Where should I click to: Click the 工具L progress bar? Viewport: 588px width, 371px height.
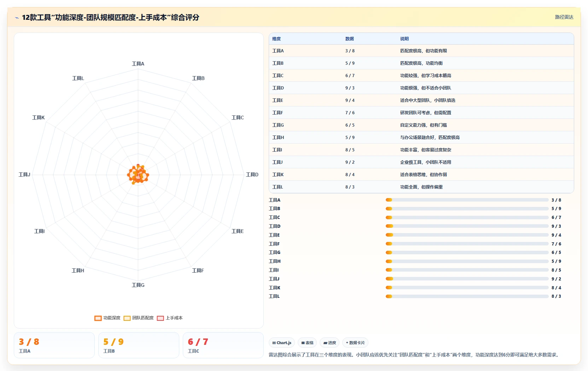click(x=467, y=296)
